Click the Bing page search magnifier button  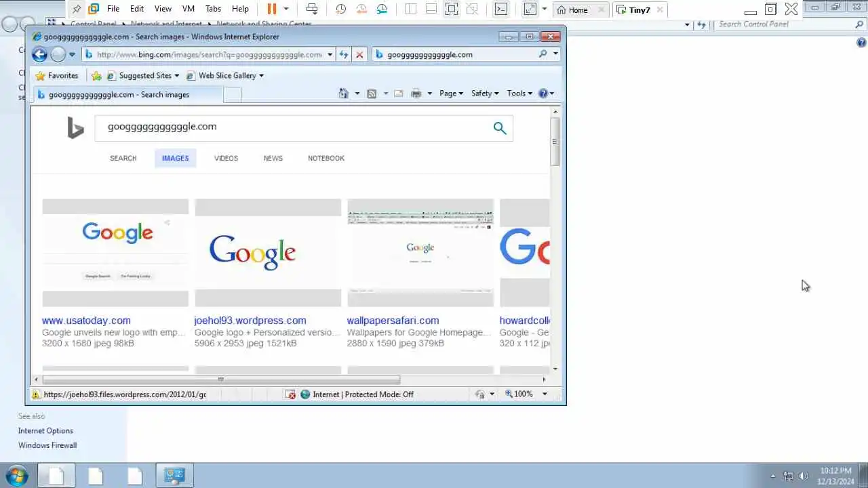tap(500, 128)
